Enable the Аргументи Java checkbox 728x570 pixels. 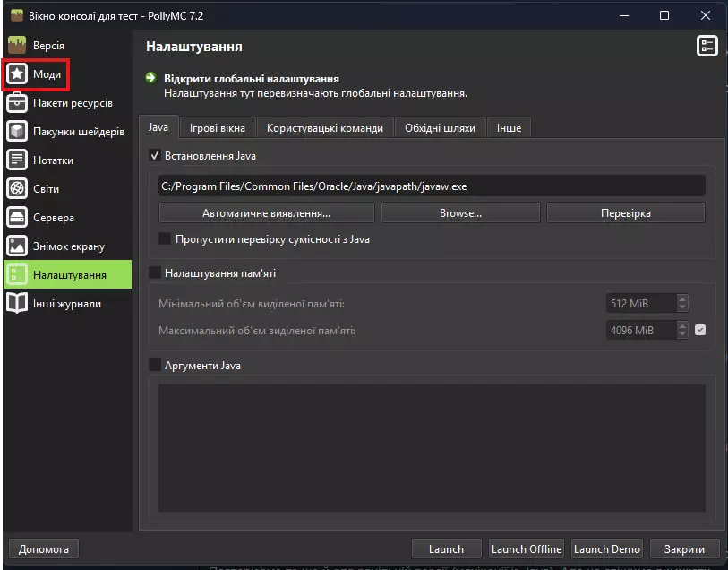pos(155,366)
